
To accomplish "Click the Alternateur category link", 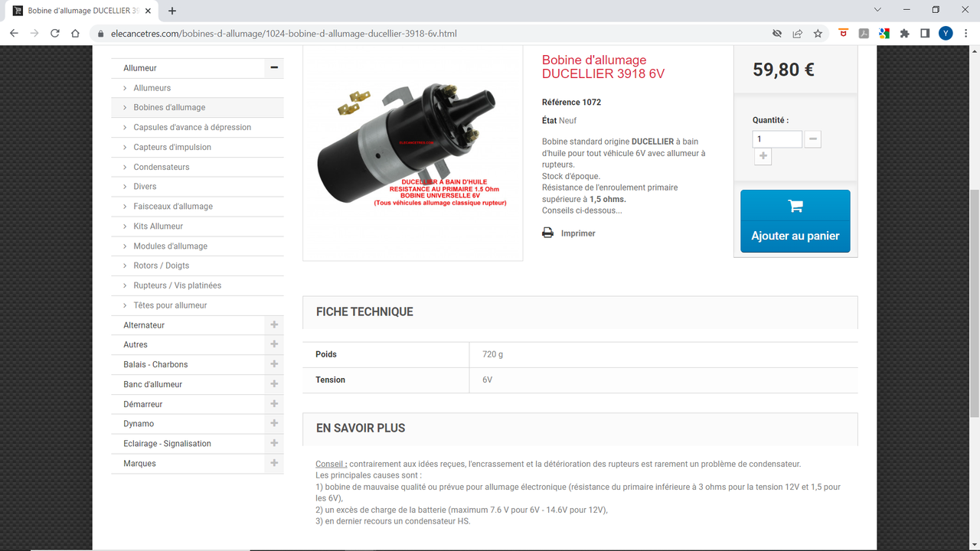I will [x=144, y=325].
